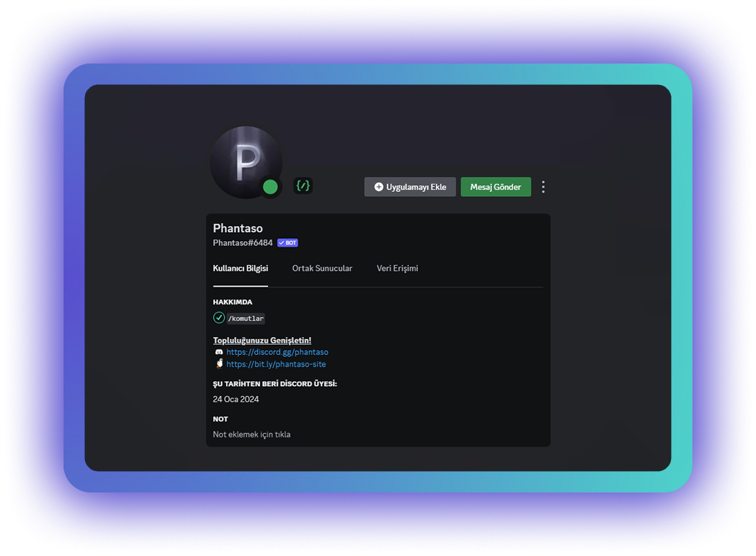
Task: Click the Not eklemek için tıkla field
Action: pos(252,434)
